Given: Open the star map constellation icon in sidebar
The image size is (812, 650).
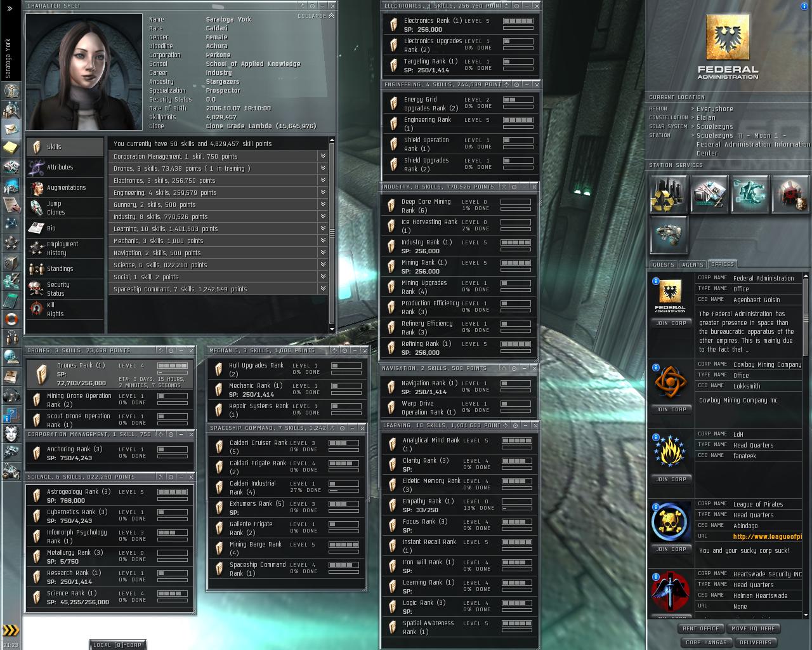Looking at the screenshot, I should click(x=11, y=223).
